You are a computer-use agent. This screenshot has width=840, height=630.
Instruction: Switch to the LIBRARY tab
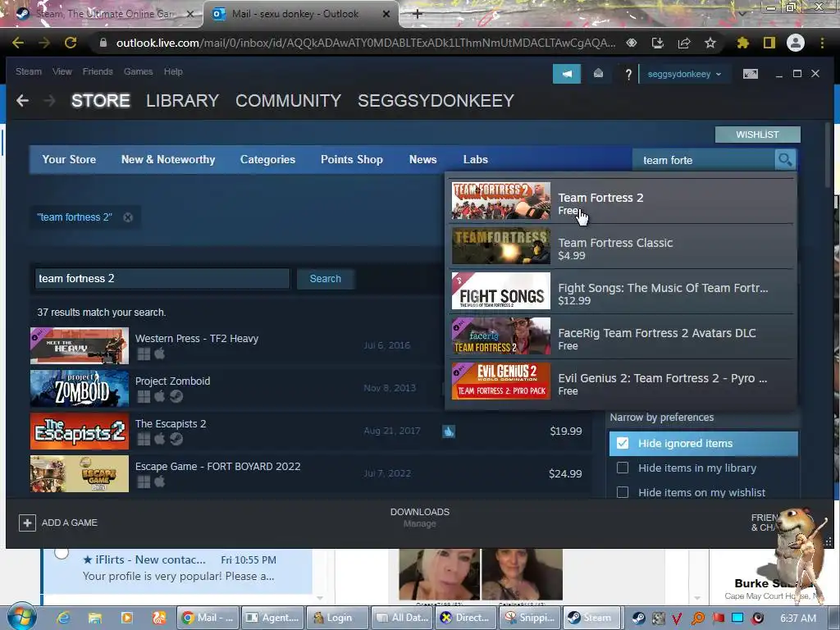coord(182,100)
